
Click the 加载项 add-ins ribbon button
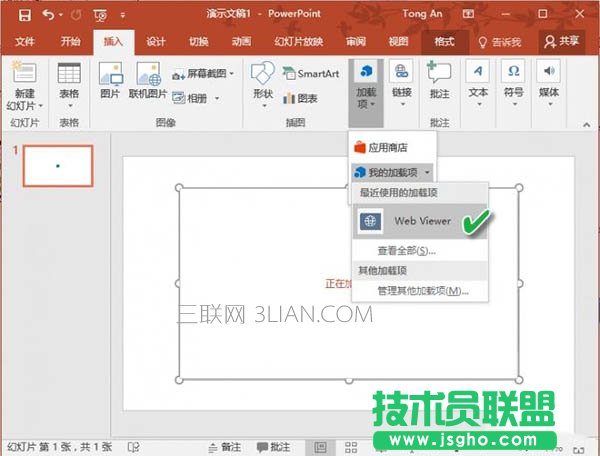(x=366, y=91)
